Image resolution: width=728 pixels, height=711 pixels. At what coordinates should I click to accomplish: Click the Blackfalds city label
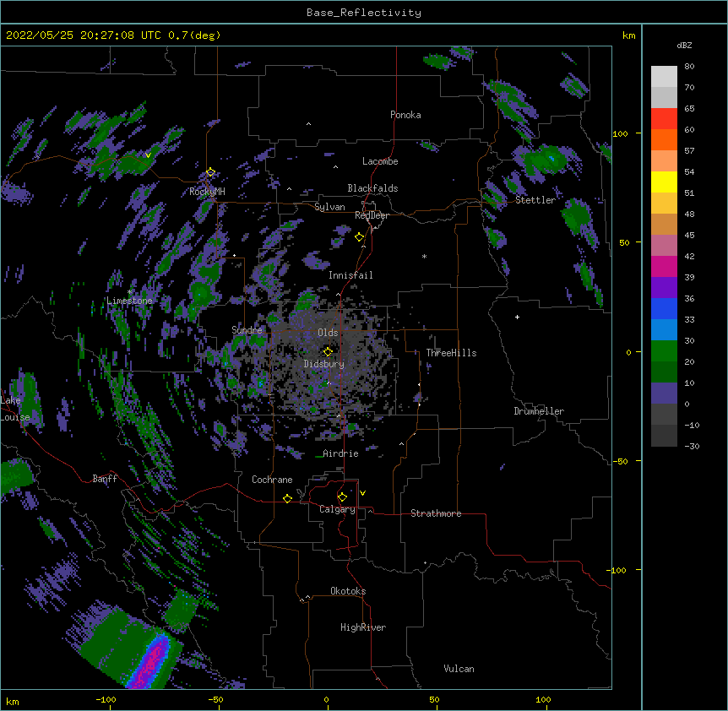coord(372,188)
